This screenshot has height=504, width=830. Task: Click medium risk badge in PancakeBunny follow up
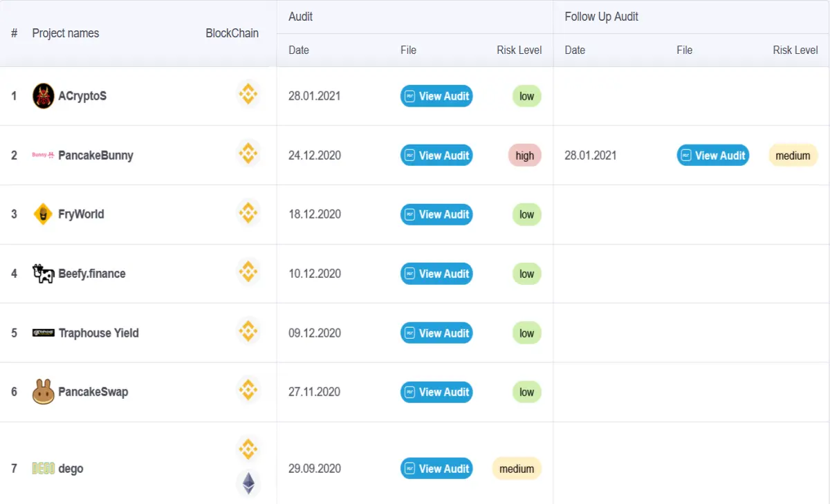[793, 156]
